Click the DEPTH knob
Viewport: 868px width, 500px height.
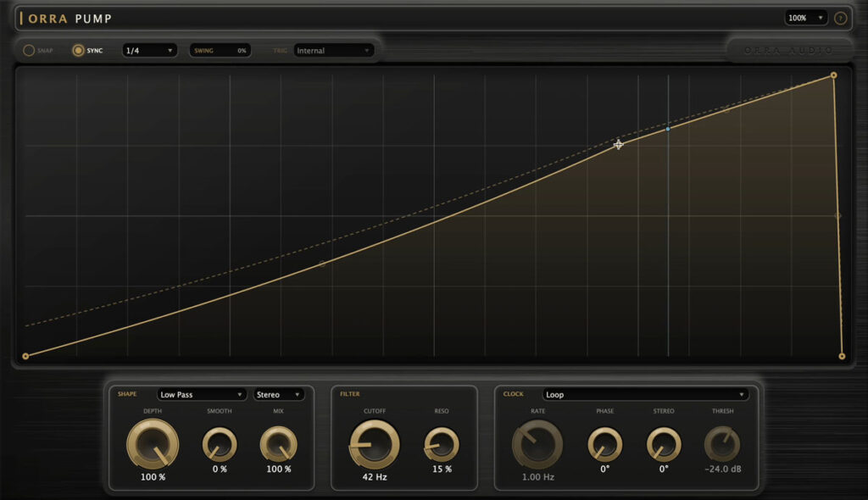[153, 445]
